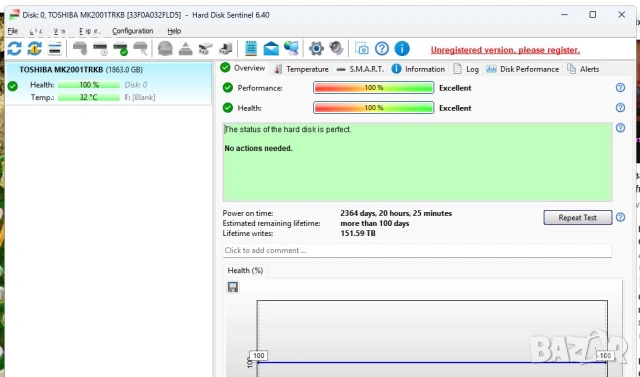Screen dimensions: 640x377
Task: Click the Temp. 32 °C bar in disk list
Action: [x=89, y=98]
